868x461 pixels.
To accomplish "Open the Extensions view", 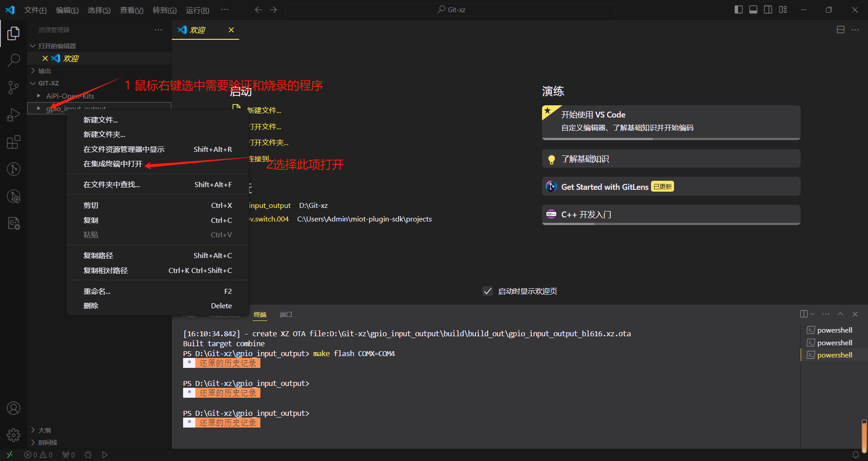I will coord(14,142).
